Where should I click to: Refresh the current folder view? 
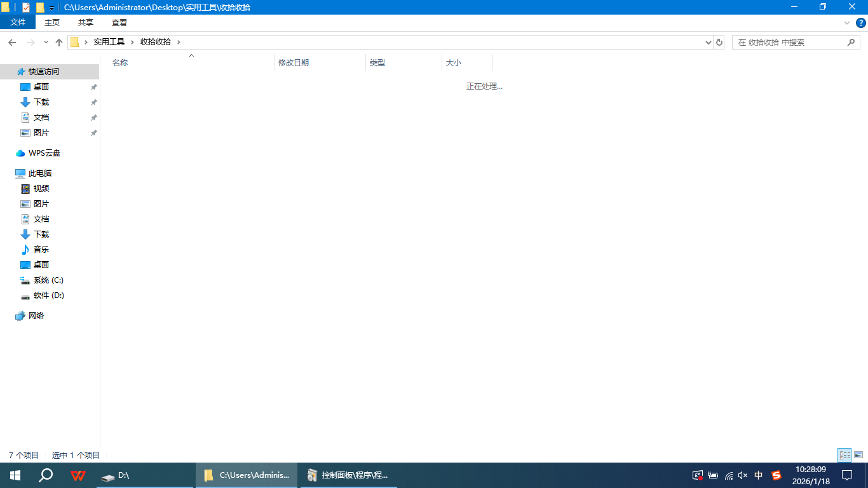[719, 42]
